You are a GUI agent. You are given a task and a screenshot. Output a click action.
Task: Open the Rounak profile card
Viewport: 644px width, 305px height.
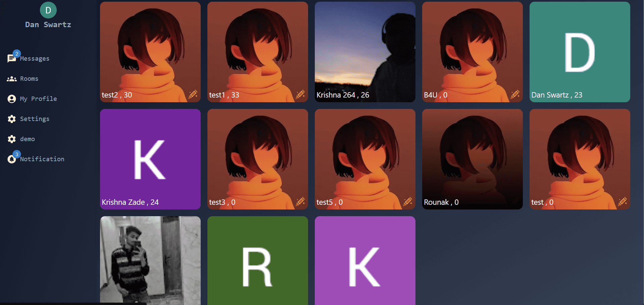click(472, 159)
